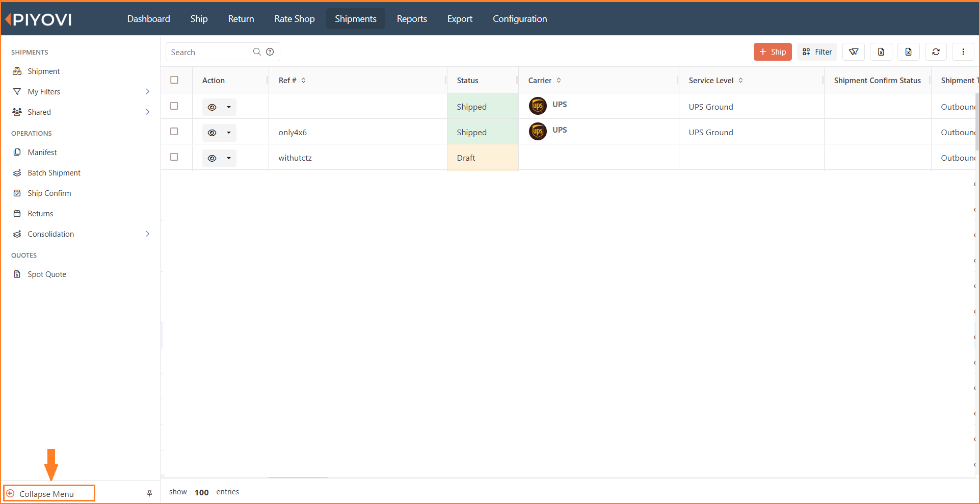Viewport: 980px width, 504px height.
Task: Open the search help question-mark icon
Action: [x=270, y=52]
